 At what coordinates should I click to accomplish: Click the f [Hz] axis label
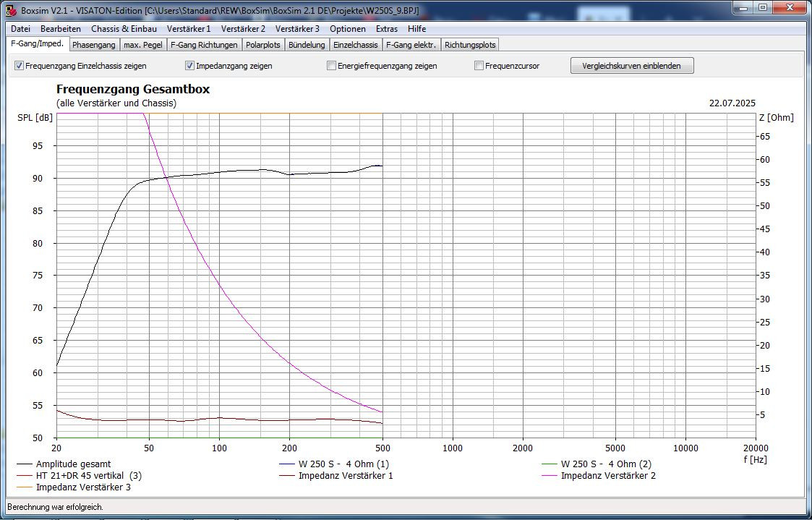click(x=755, y=459)
